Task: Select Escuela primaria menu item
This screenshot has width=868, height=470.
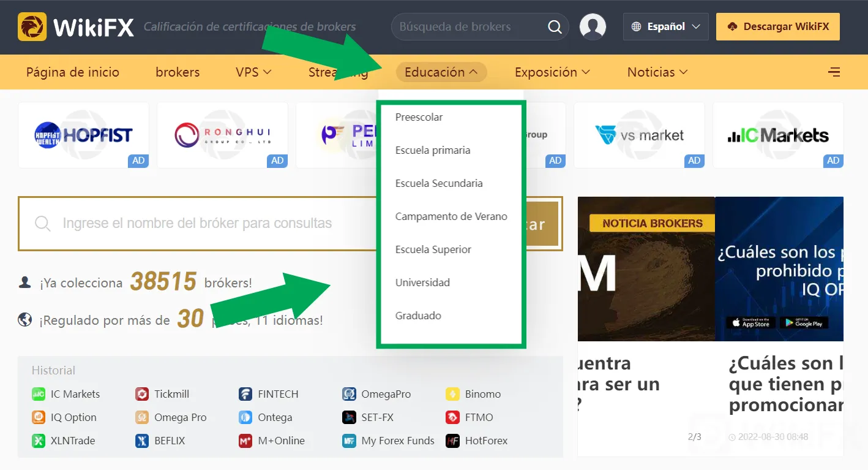Action: tap(433, 150)
